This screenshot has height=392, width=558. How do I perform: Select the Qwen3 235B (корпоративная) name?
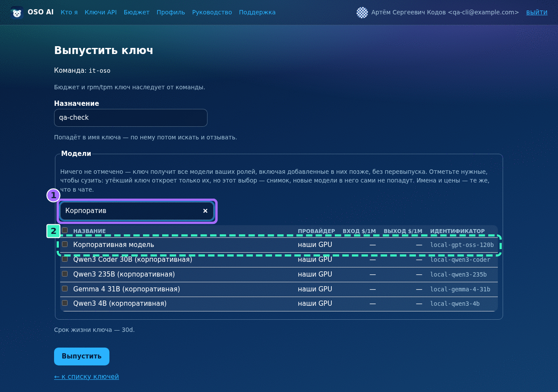[x=124, y=274]
